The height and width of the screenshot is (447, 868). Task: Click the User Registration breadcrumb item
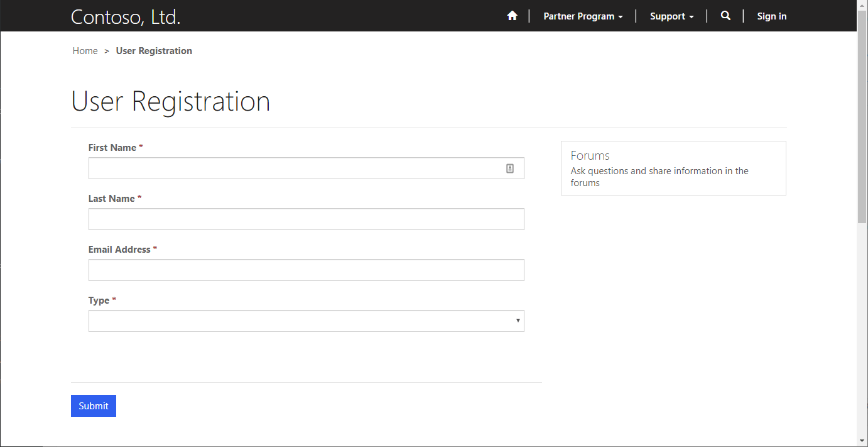pos(154,51)
